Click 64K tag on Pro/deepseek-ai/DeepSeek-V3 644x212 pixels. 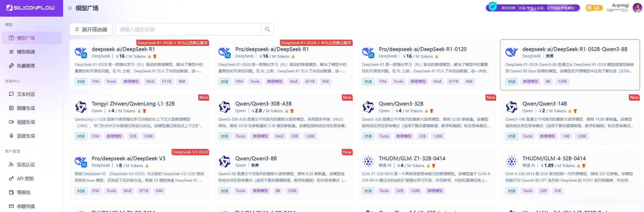(159, 191)
